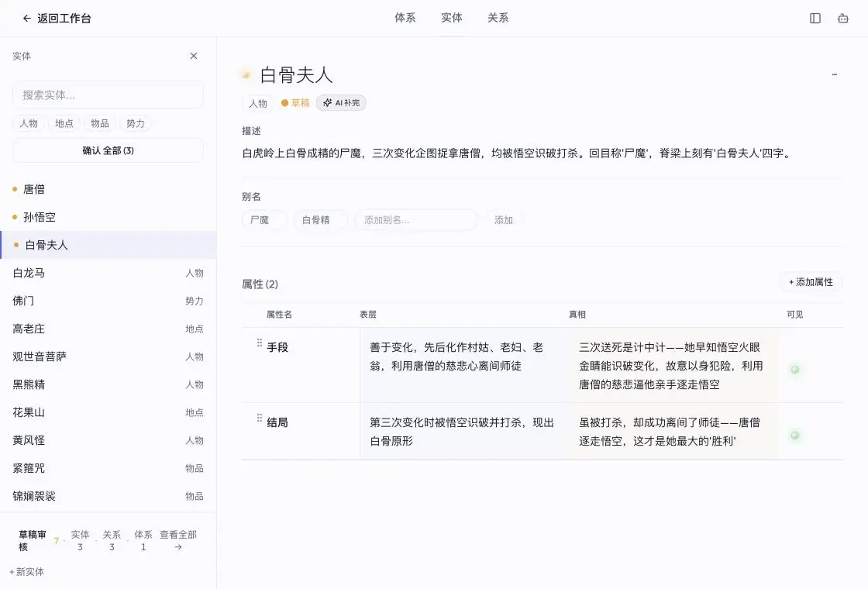This screenshot has height=589, width=868.
Task: Select 佛门 in entity list
Action: tap(108, 301)
